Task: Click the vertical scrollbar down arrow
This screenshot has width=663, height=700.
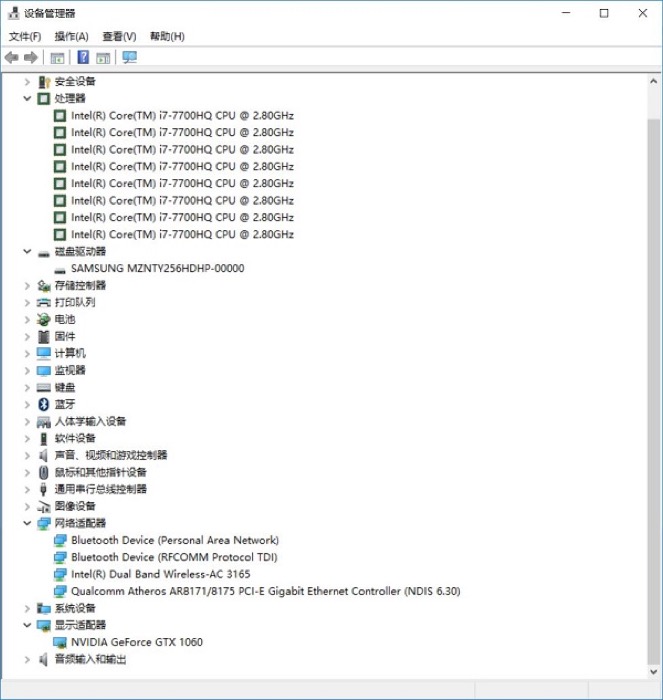Action: (x=653, y=671)
